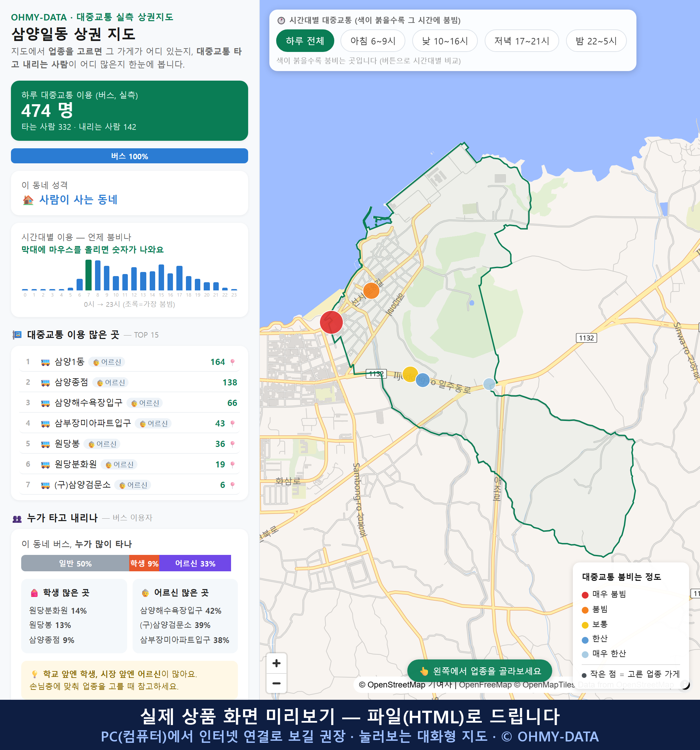700x750 pixels.
Task: Click the 일반 50% bar segment
Action: (75, 563)
